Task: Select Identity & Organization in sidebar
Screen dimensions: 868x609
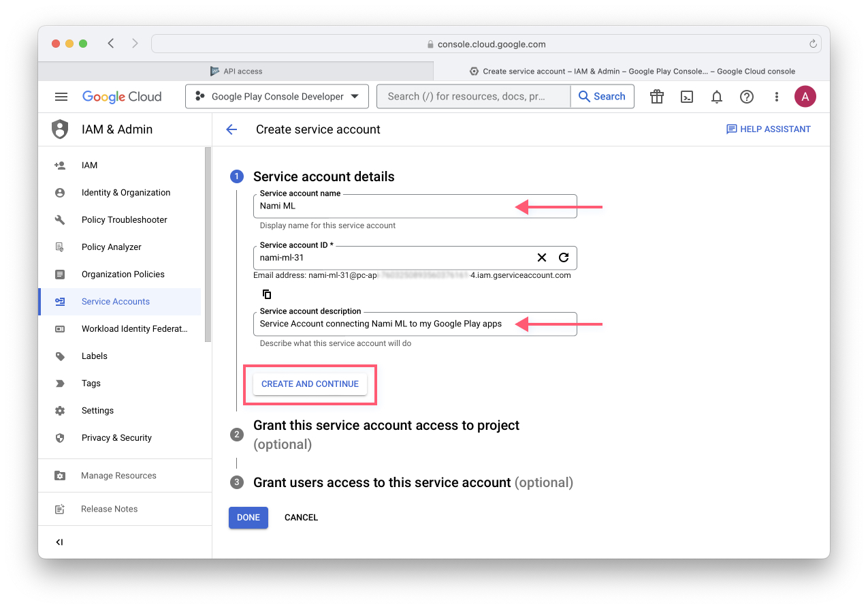Action: [x=120, y=193]
